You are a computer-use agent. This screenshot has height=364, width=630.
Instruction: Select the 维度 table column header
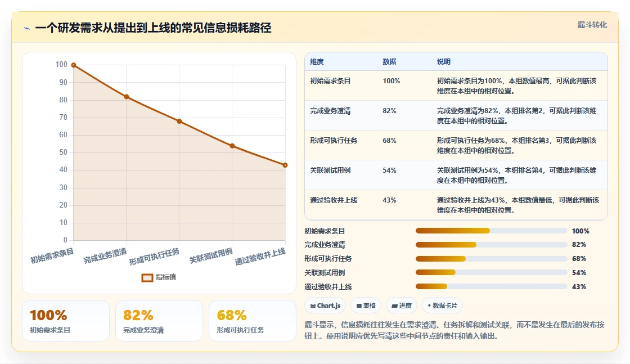(317, 62)
